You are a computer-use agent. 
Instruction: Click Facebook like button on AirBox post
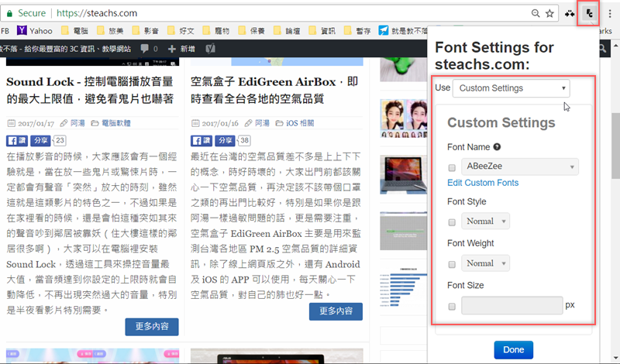(x=201, y=140)
